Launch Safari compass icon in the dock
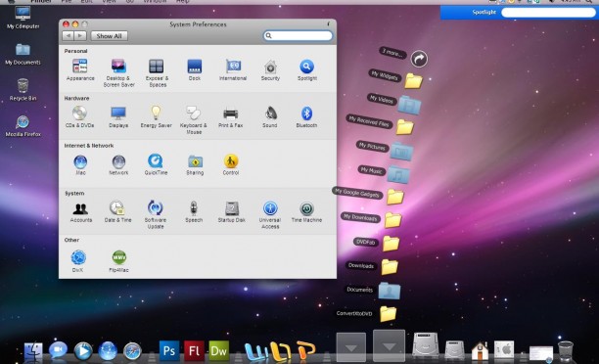 (x=132, y=351)
